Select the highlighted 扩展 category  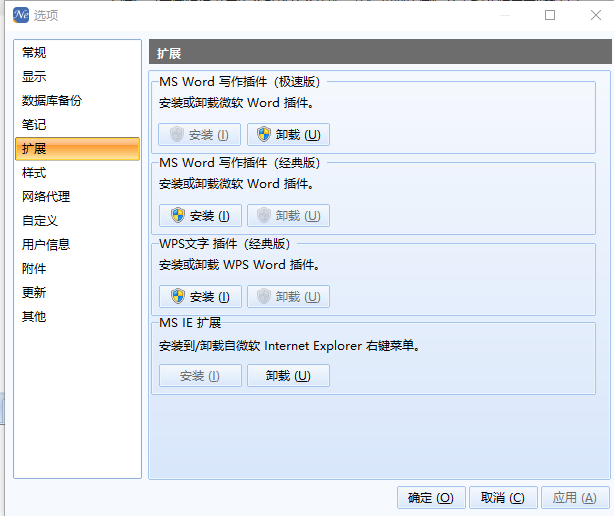pyautogui.click(x=77, y=149)
